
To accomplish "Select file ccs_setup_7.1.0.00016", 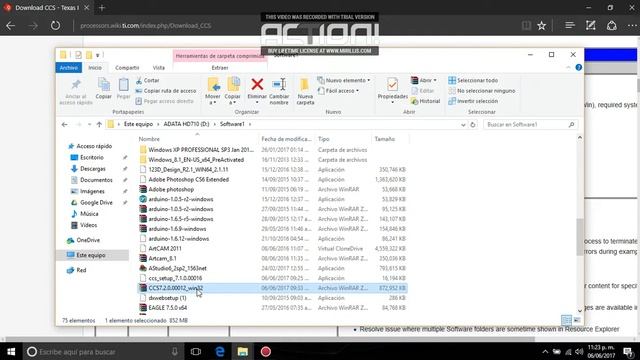I will point(175,278).
